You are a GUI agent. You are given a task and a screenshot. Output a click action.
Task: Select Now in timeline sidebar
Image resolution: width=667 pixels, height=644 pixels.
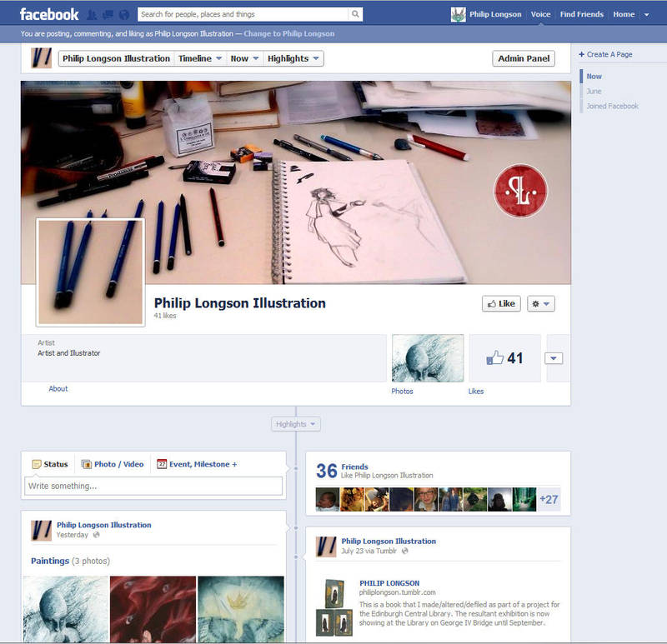[594, 77]
